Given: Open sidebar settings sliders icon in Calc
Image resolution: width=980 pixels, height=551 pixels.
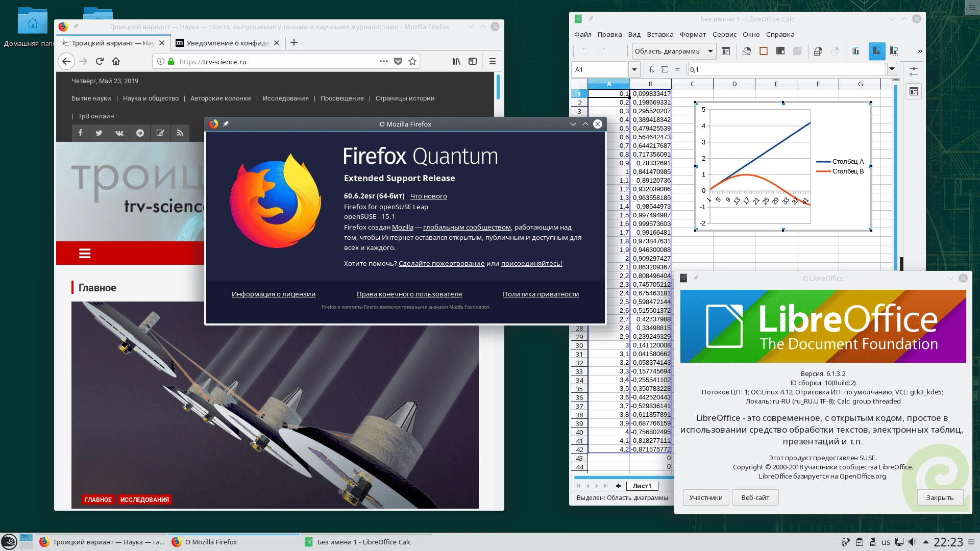Looking at the screenshot, I should click(x=914, y=71).
